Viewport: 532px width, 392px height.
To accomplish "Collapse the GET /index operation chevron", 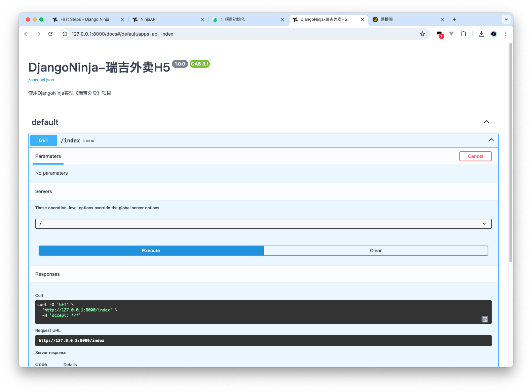I will click(x=491, y=140).
